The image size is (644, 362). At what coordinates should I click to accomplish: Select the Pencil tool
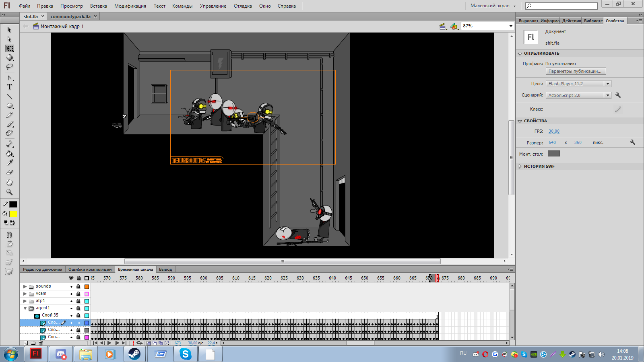click(x=9, y=115)
